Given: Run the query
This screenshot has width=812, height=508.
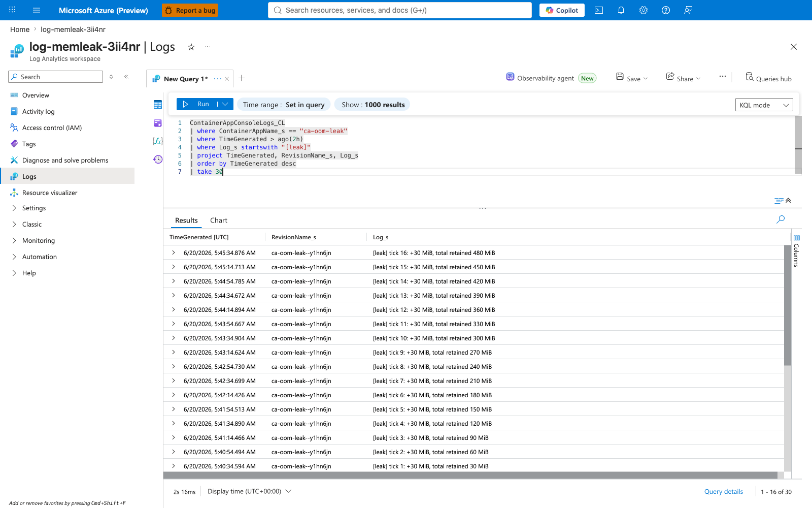Looking at the screenshot, I should click(x=197, y=104).
